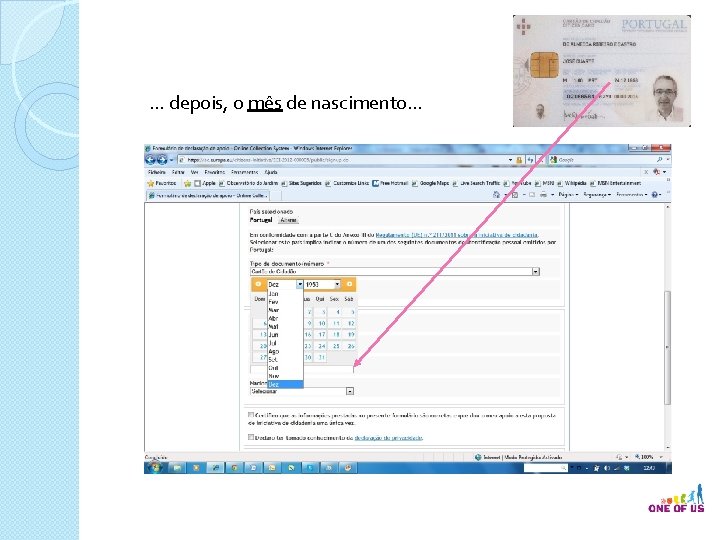Open the declaração de privacidade link
Viewport: 720px width, 540px height.
388,438
